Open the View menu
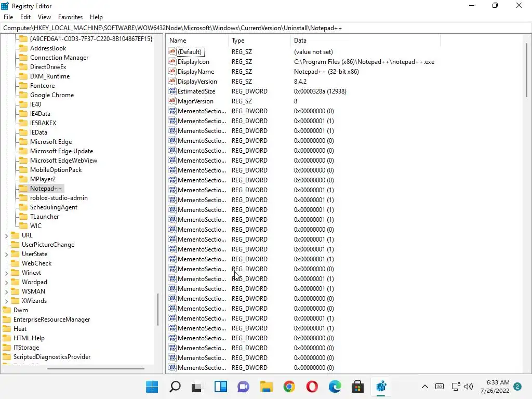This screenshot has height=399, width=532. coord(44,17)
